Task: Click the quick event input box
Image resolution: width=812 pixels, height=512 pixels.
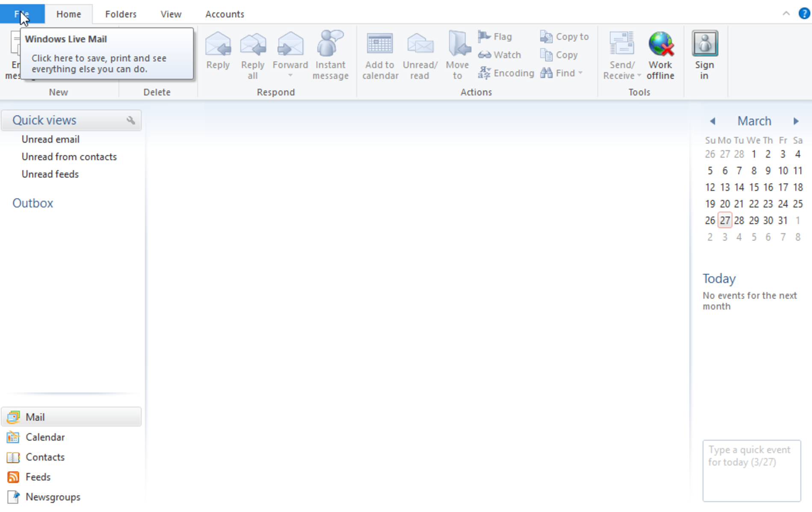Action: coord(752,471)
